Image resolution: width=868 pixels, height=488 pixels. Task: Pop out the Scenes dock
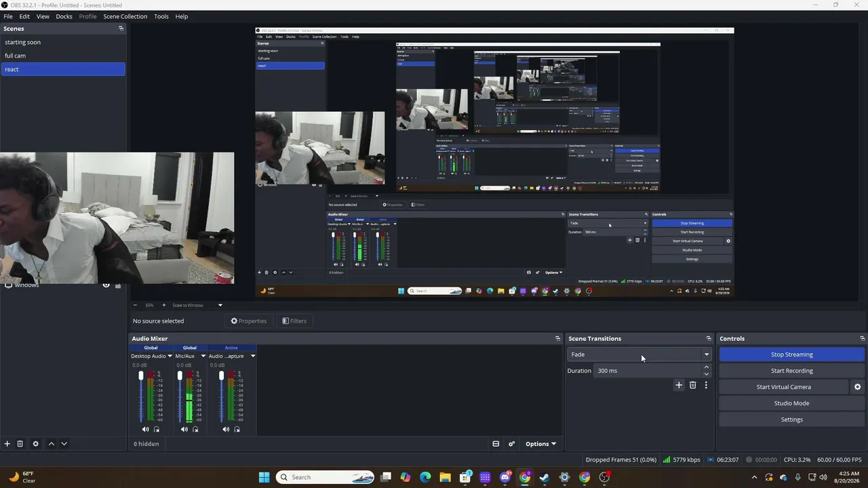(x=121, y=28)
